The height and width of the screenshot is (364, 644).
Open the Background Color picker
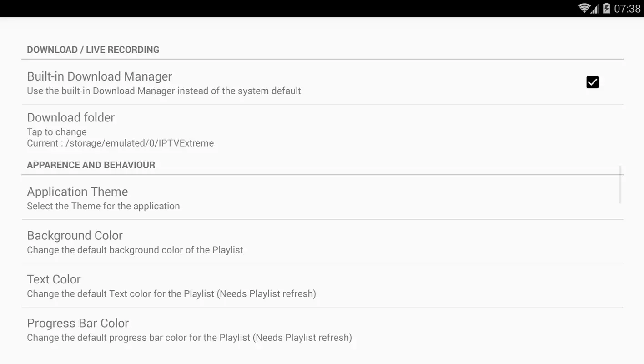(x=322, y=242)
